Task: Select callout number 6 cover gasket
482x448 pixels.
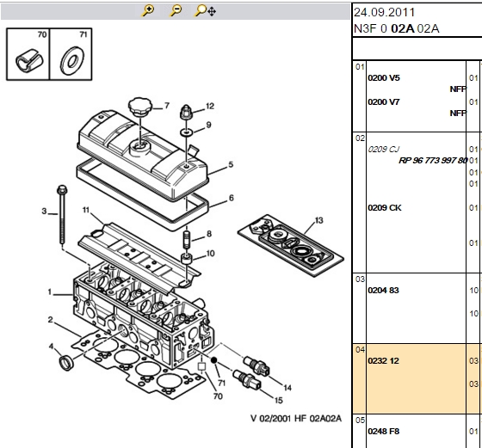Action: point(232,198)
